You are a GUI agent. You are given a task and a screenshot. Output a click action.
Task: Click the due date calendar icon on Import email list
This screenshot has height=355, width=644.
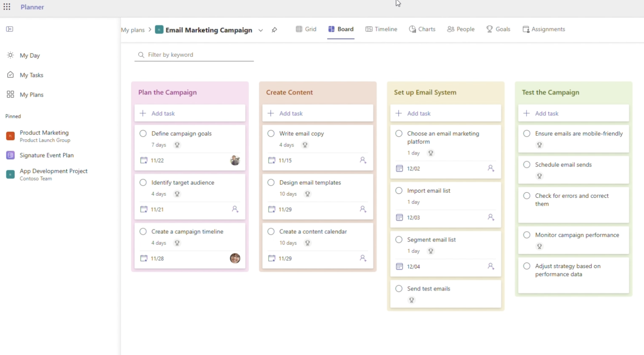click(399, 217)
